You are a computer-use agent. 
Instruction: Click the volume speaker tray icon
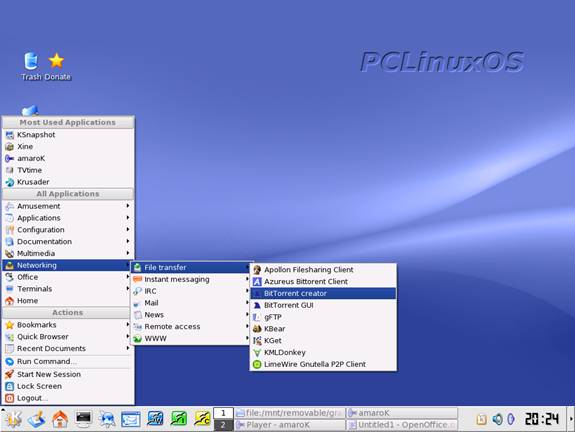497,419
